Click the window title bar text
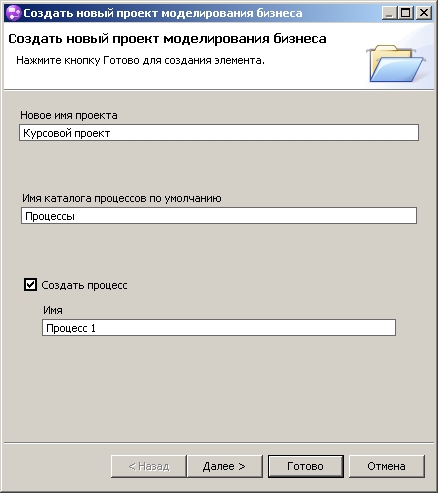 163,13
